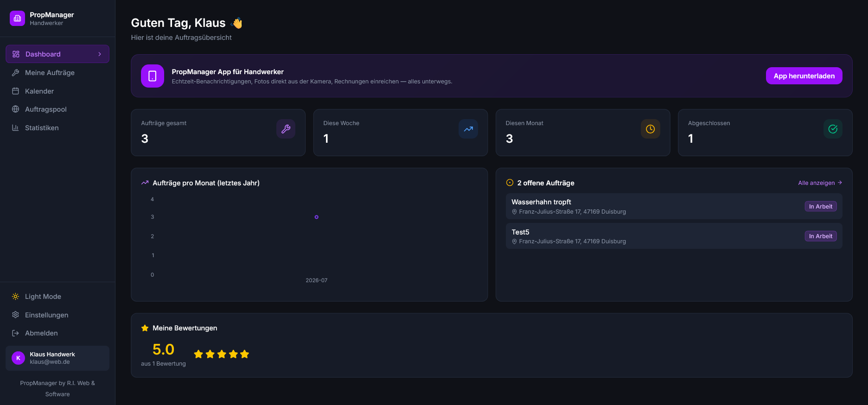Click the gear icon beside Einstellungen
This screenshot has height=405, width=868.
point(15,315)
